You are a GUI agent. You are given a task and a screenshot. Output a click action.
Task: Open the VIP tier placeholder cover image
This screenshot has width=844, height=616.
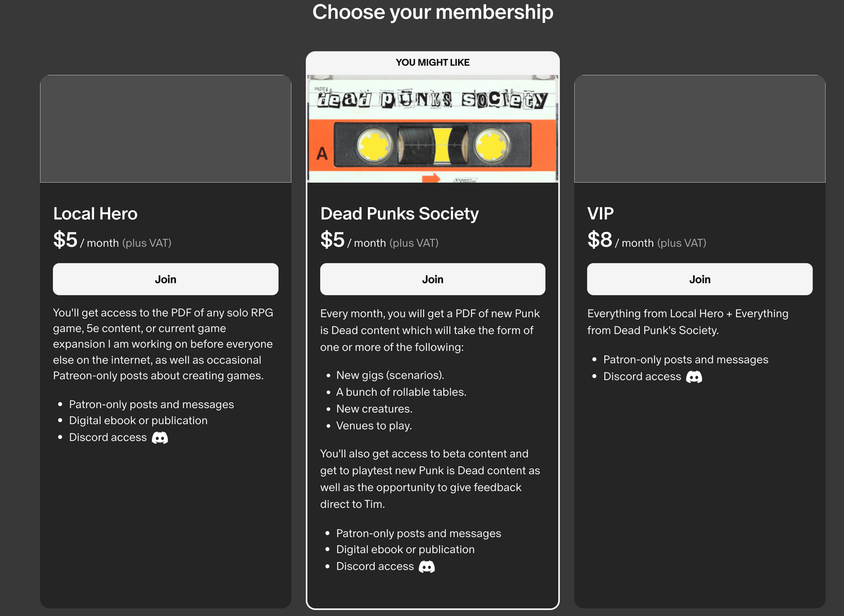tap(699, 129)
